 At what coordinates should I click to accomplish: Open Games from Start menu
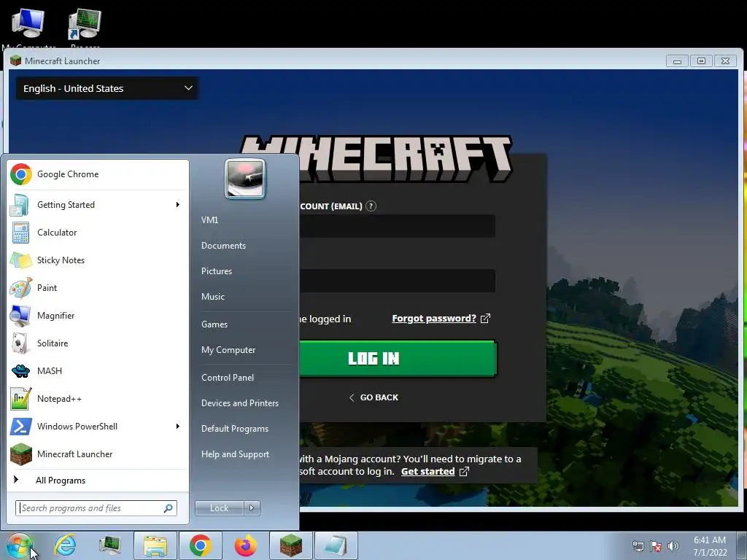[214, 324]
